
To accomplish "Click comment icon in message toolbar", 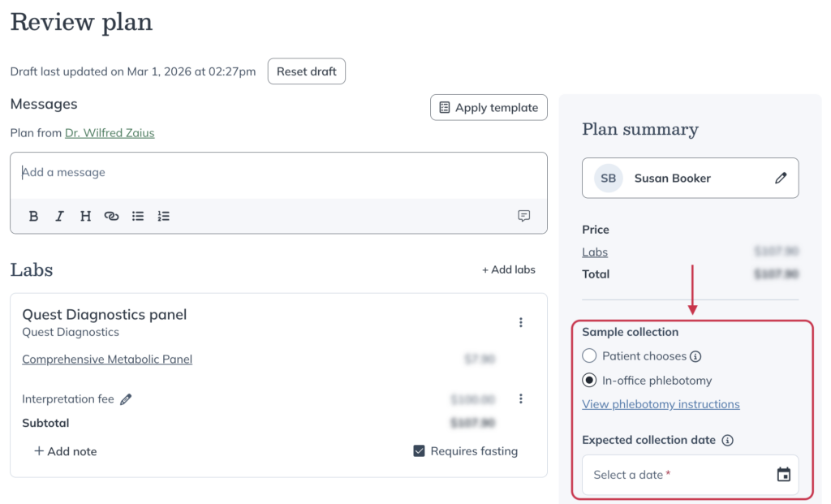I will click(524, 216).
